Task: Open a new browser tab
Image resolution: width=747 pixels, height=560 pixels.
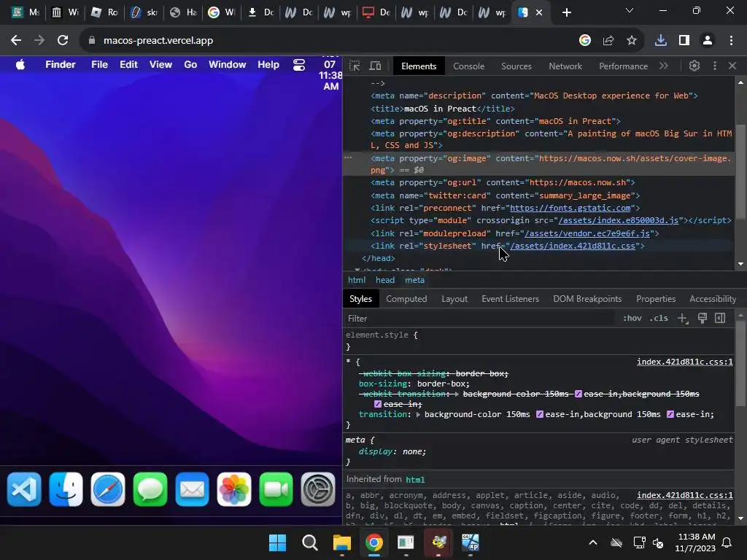Action: click(x=566, y=12)
